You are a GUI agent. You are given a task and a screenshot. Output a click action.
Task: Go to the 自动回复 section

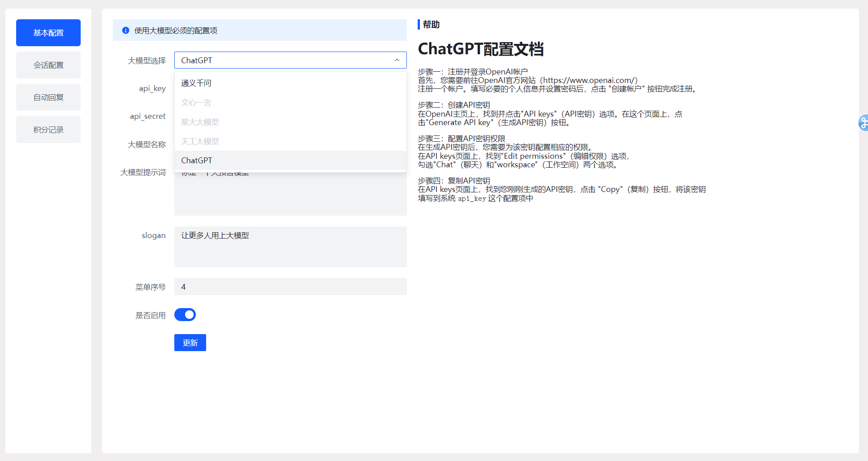(48, 97)
